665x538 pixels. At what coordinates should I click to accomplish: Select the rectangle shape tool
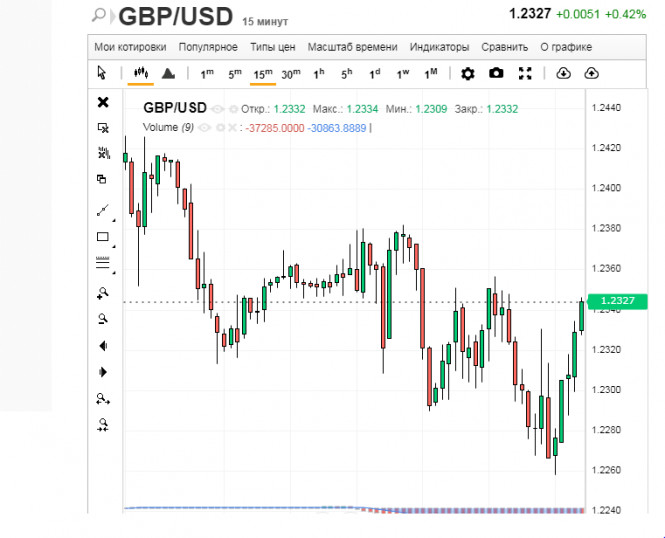point(103,237)
